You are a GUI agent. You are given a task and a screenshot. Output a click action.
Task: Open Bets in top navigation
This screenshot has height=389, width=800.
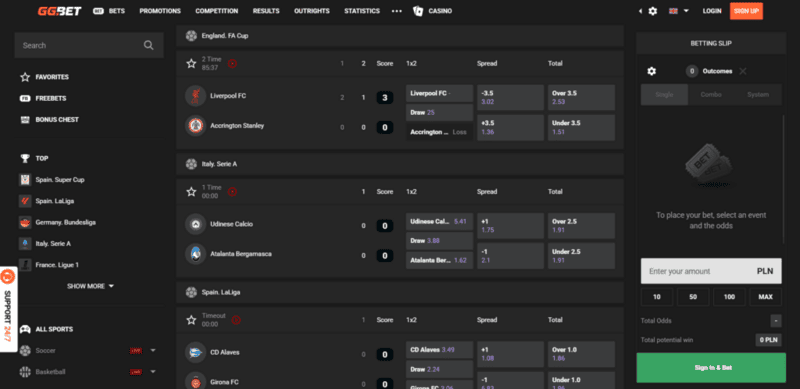click(x=109, y=11)
